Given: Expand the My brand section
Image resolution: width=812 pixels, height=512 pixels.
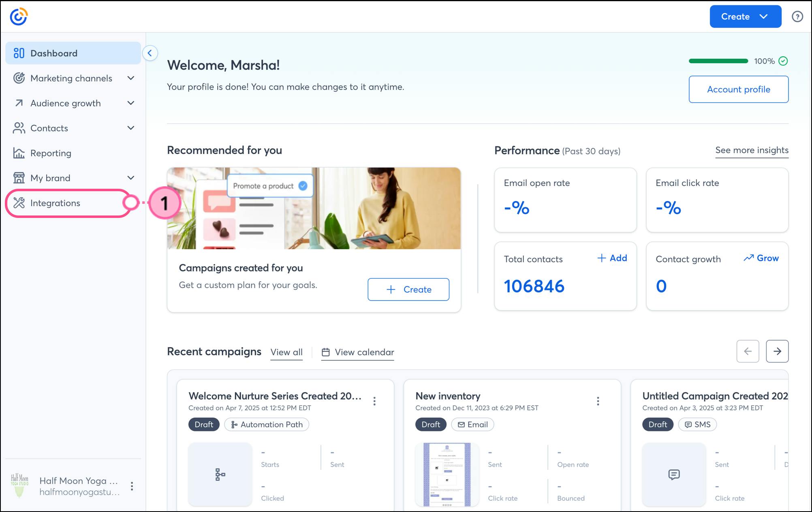Looking at the screenshot, I should pyautogui.click(x=130, y=178).
